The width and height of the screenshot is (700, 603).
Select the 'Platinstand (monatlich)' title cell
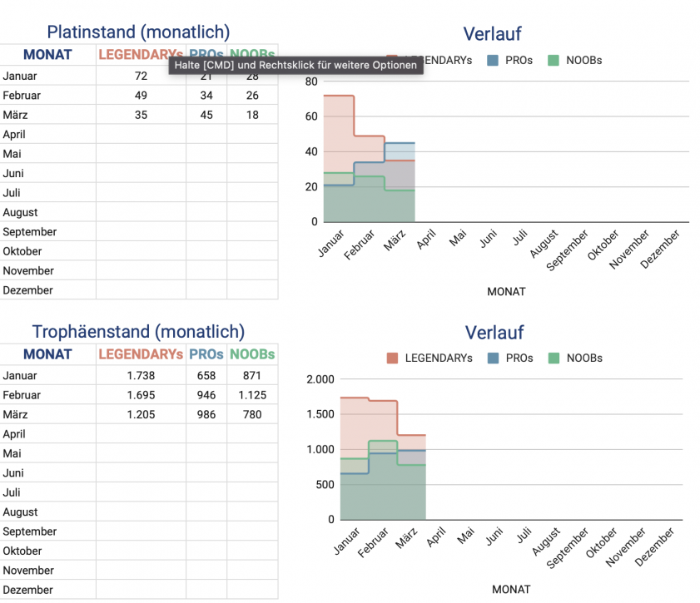138,32
